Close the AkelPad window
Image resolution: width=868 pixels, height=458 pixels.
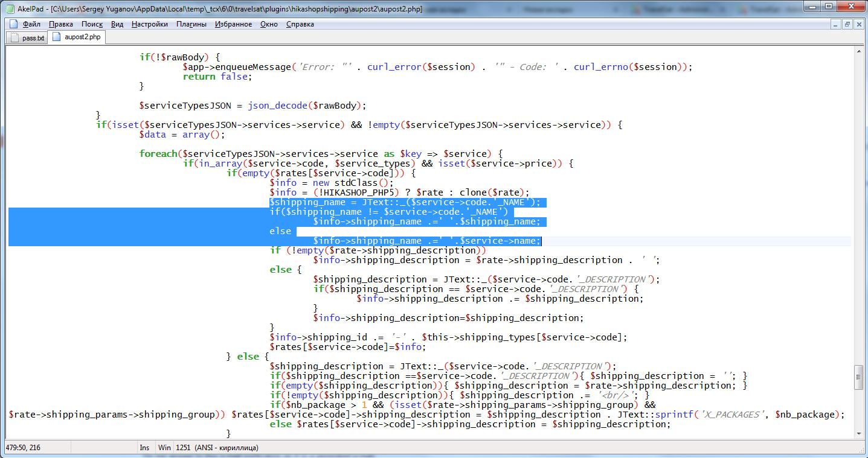(x=850, y=7)
